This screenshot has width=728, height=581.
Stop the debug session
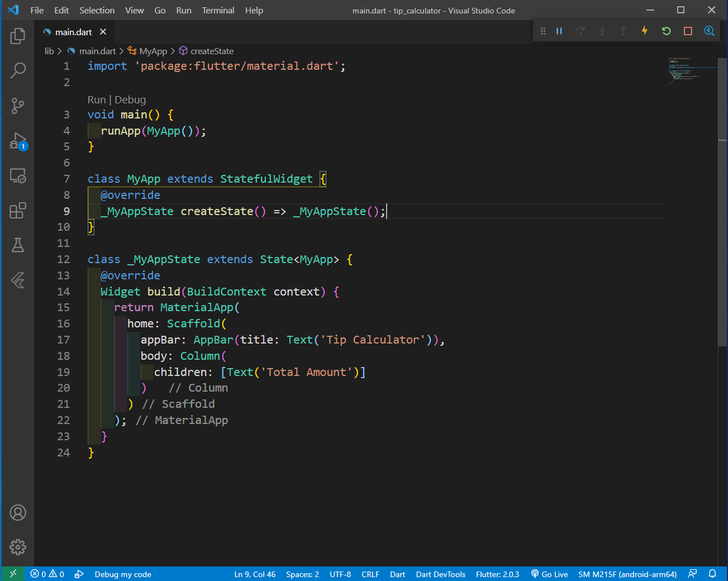pos(688,31)
